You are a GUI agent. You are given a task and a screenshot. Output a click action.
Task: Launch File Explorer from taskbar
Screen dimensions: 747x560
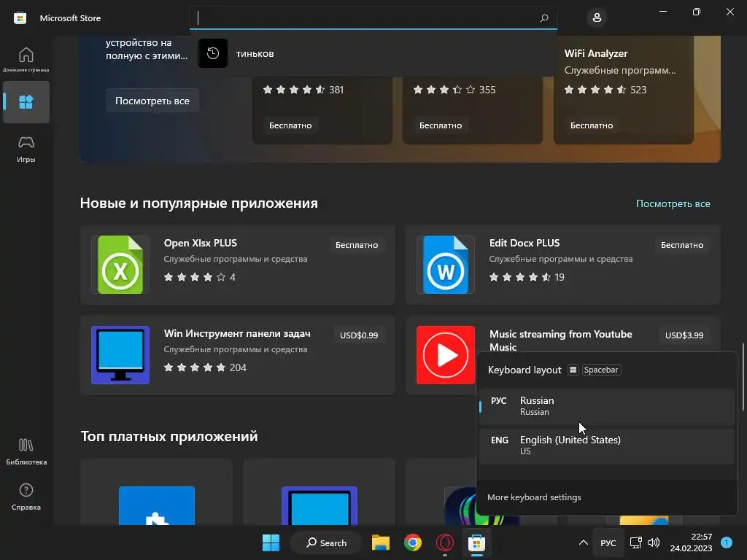[x=381, y=542]
